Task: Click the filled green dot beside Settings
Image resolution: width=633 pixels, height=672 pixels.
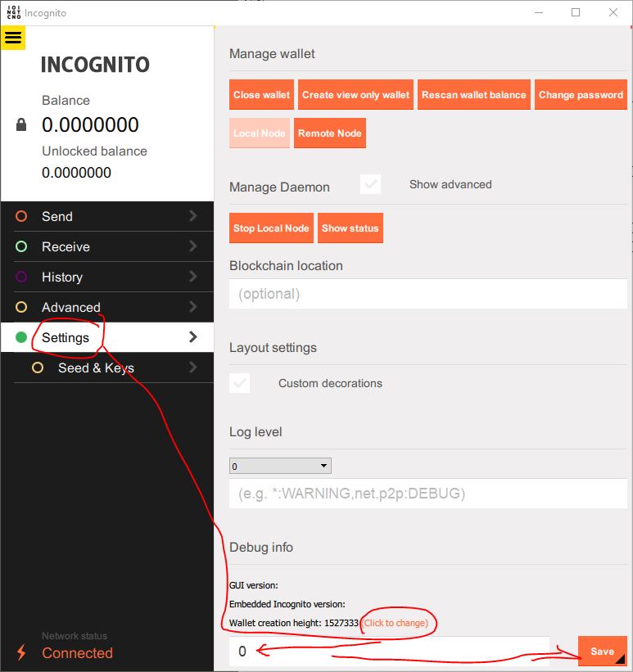Action: point(21,337)
